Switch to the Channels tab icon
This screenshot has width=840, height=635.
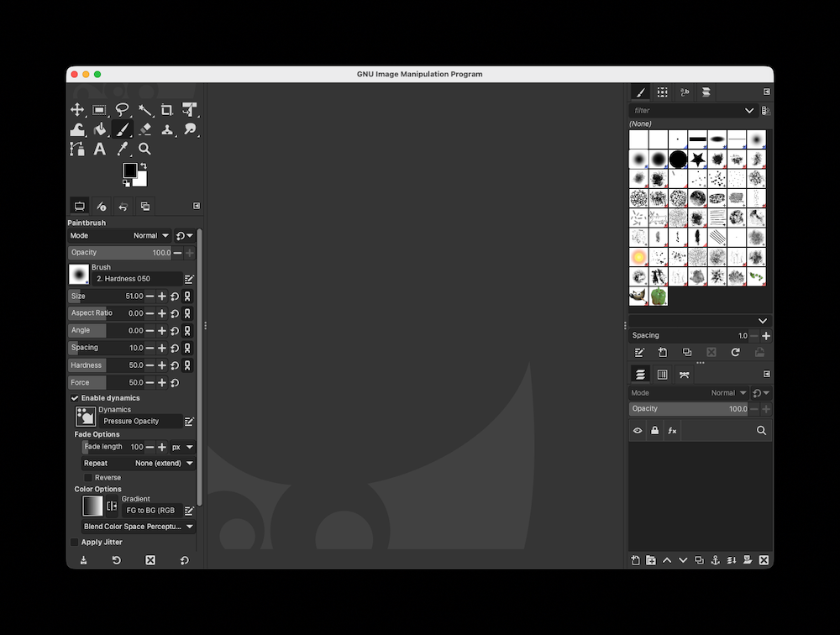[663, 374]
